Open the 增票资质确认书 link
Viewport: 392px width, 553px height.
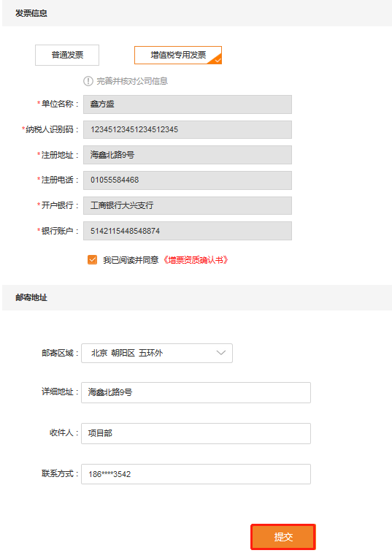pyautogui.click(x=196, y=260)
